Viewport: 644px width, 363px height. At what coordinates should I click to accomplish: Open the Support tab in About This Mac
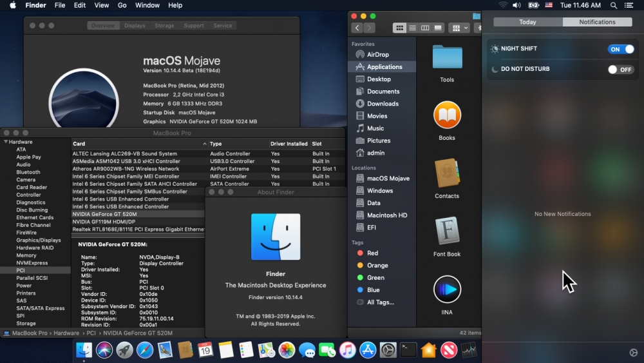coord(194,26)
